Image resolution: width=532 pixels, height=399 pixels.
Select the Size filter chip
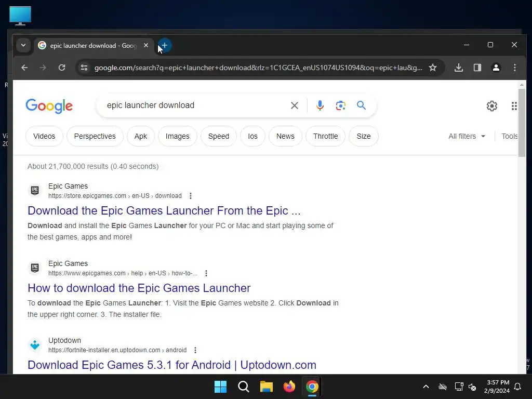click(363, 136)
